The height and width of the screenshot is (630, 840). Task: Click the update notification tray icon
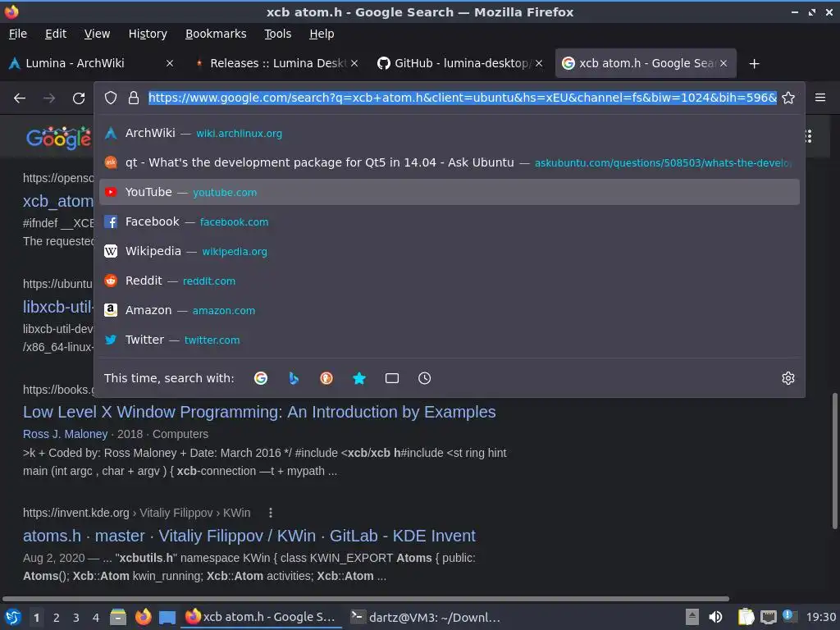[x=789, y=616]
